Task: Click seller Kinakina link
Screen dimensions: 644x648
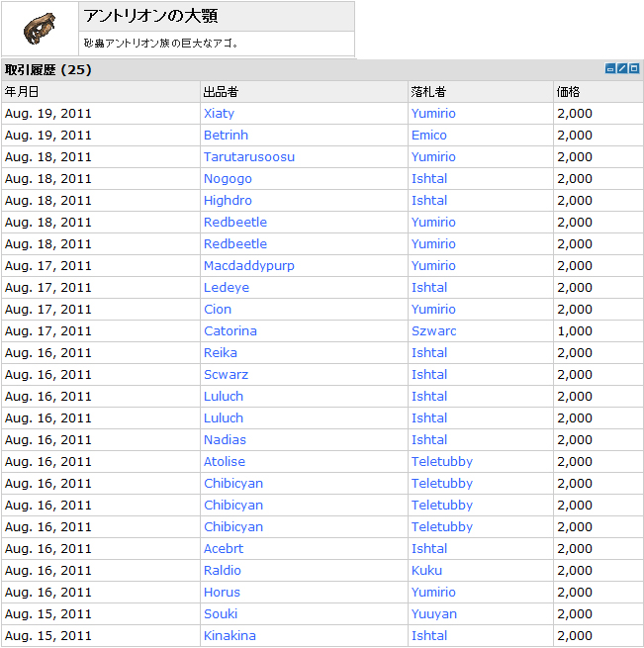Action: coord(230,635)
